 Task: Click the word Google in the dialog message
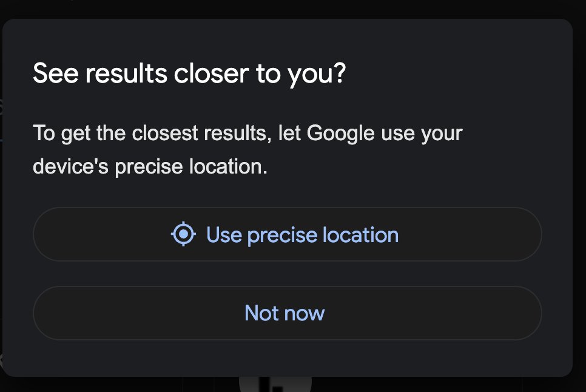(x=340, y=133)
